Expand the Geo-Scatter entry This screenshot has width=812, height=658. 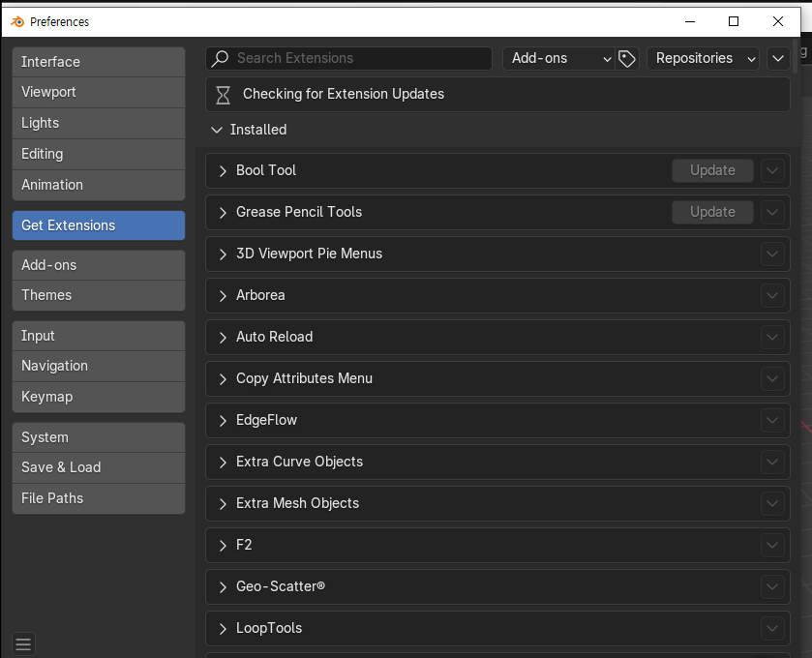(223, 586)
